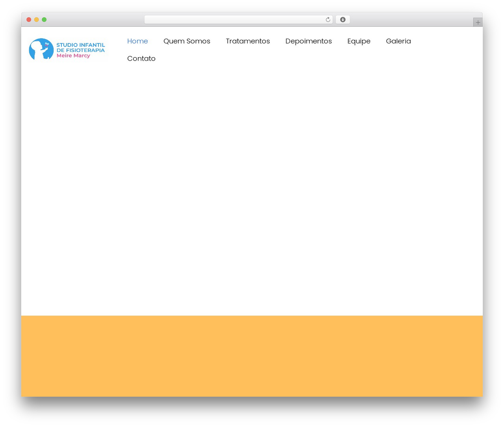Go to the Quem Somos page
504x427 pixels.
[187, 41]
